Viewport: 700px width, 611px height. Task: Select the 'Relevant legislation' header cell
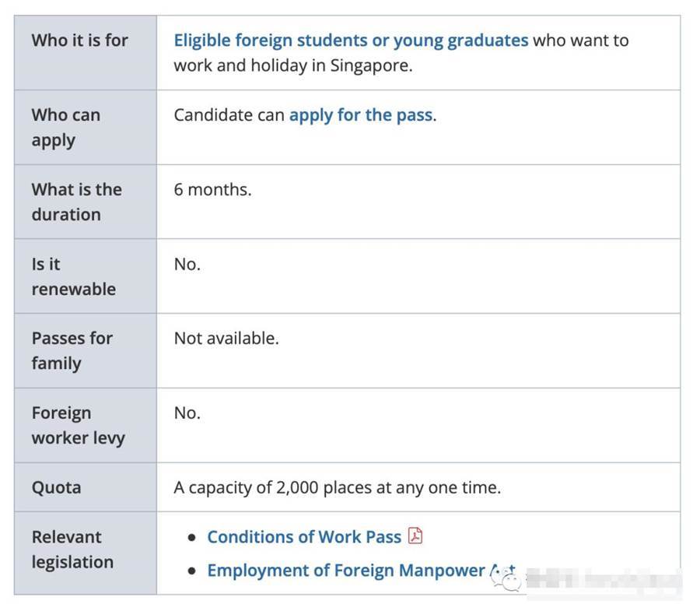[x=86, y=553]
